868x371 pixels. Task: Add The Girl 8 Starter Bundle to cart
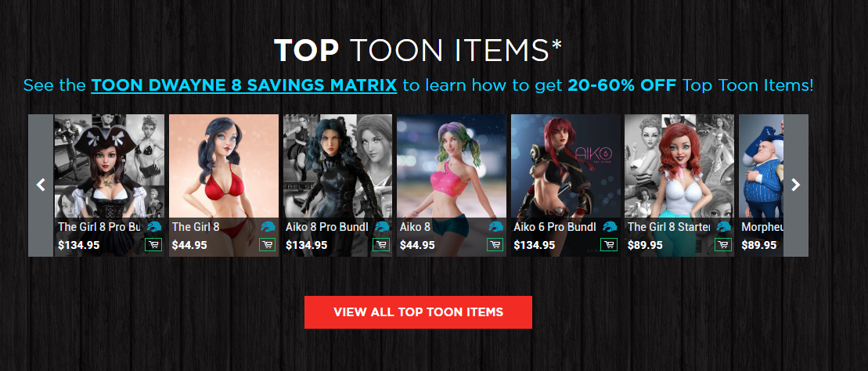[x=723, y=245]
